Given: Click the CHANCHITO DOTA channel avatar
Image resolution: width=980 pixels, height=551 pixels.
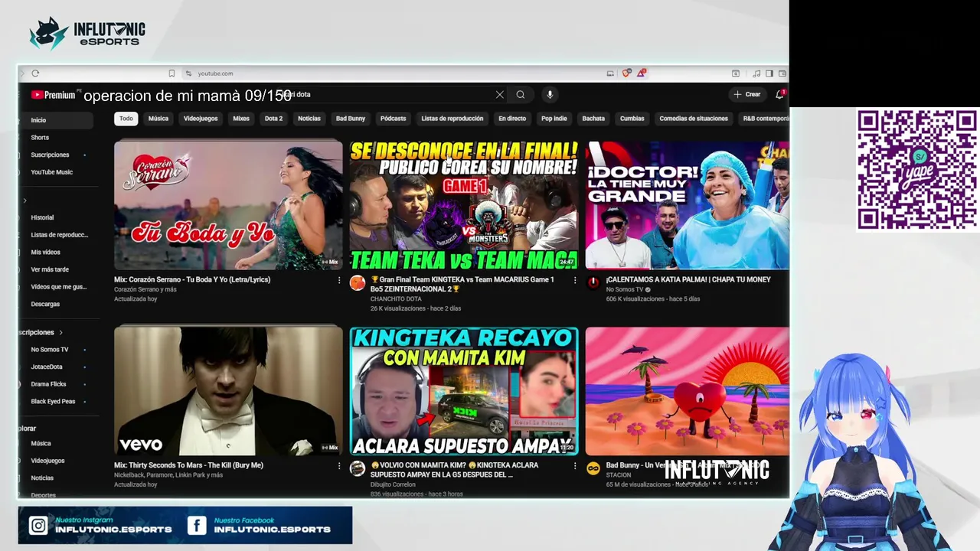Looking at the screenshot, I should [x=358, y=283].
